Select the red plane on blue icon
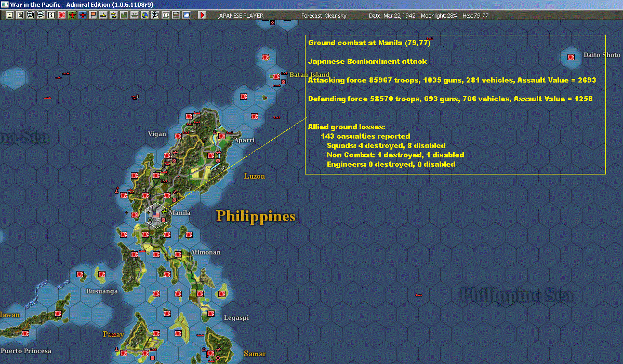The width and height of the screenshot is (623, 364). [x=82, y=15]
